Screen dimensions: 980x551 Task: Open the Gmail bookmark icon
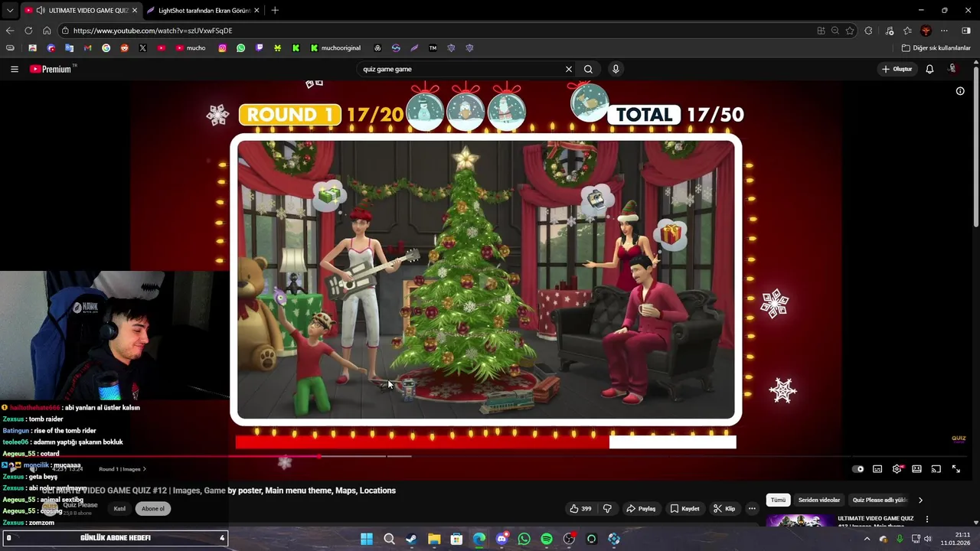87,47
